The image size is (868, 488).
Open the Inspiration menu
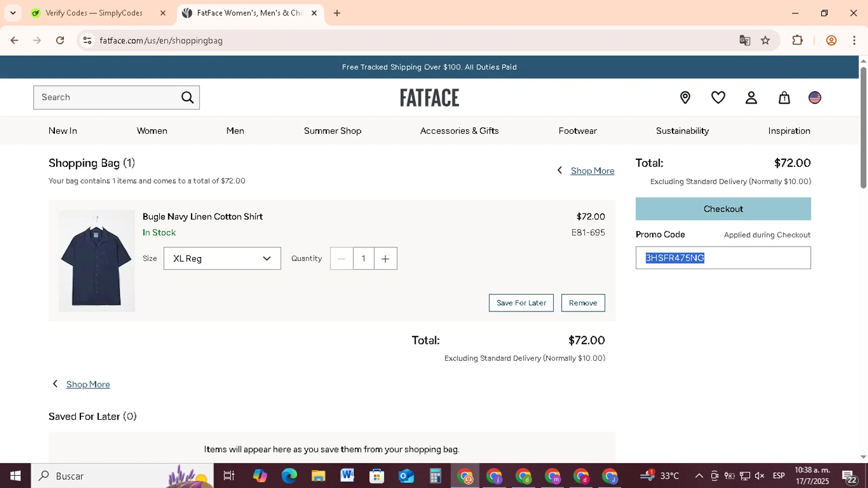[x=789, y=131]
